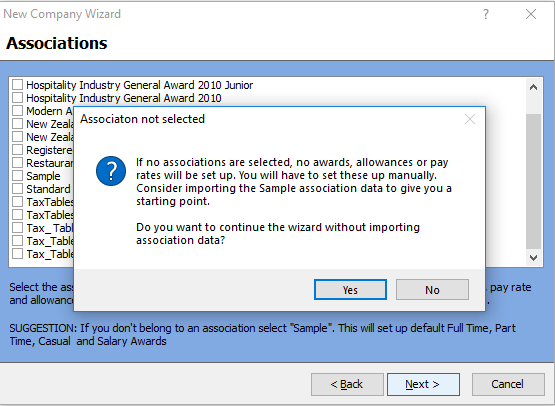Image resolution: width=555 pixels, height=406 pixels.
Task: Click the 'Associaton not selected' dialog title
Action: [x=142, y=119]
